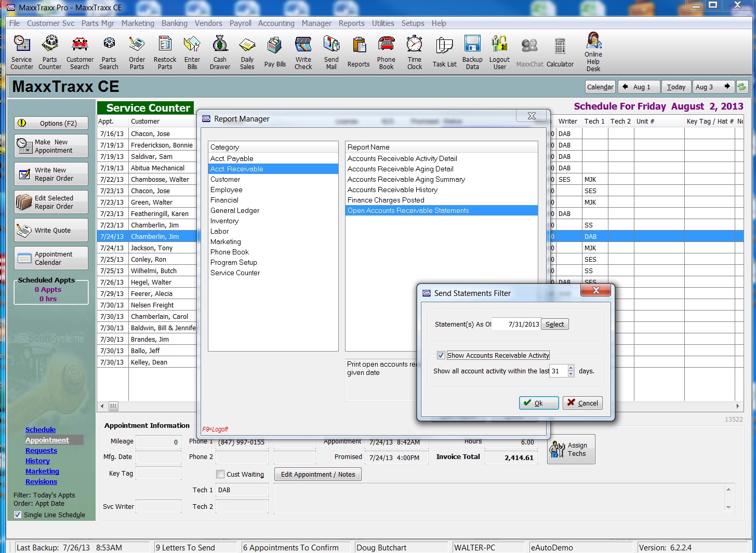This screenshot has width=756, height=553.
Task: Open Pay Bills tool
Action: pyautogui.click(x=275, y=52)
